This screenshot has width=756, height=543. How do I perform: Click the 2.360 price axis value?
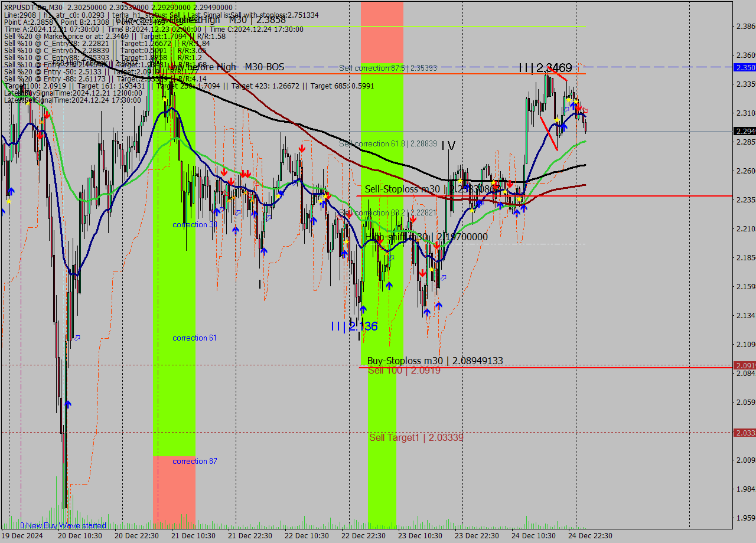[x=746, y=55]
